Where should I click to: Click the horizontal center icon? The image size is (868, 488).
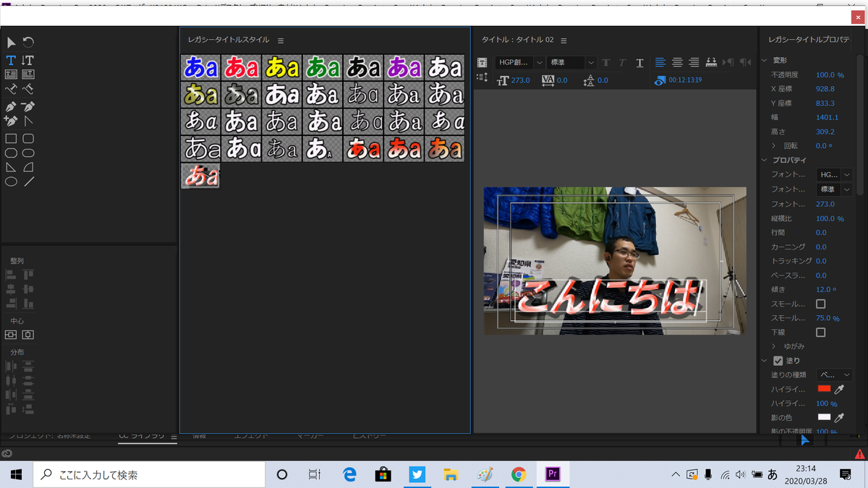[x=28, y=335]
